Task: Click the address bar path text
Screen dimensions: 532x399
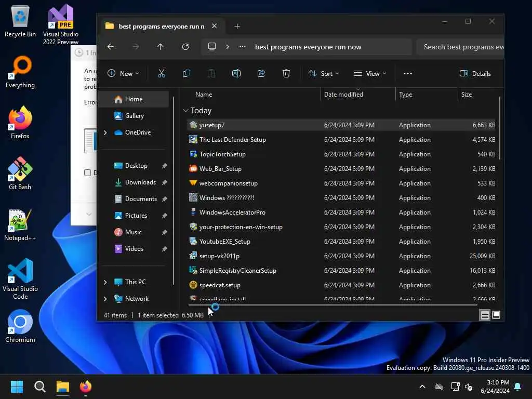Action: point(308,47)
